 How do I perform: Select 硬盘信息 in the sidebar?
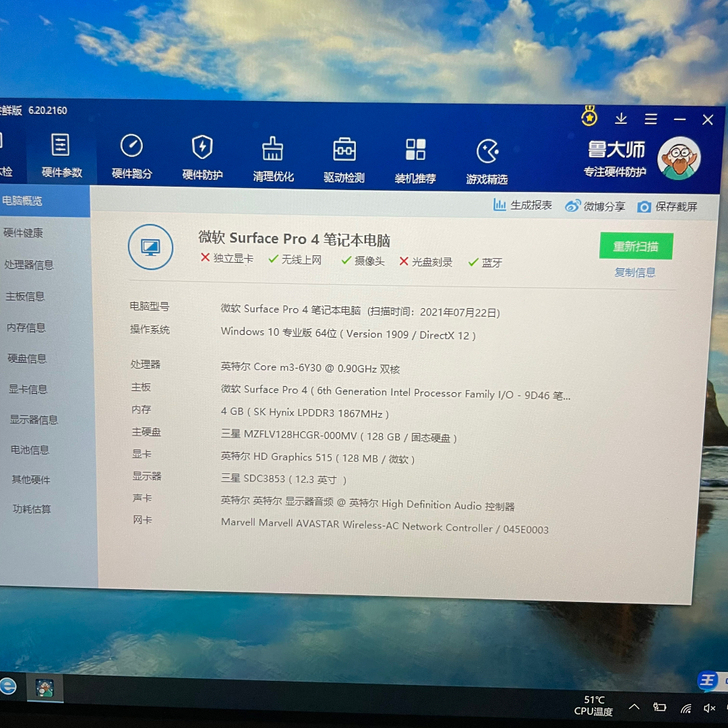[27, 358]
